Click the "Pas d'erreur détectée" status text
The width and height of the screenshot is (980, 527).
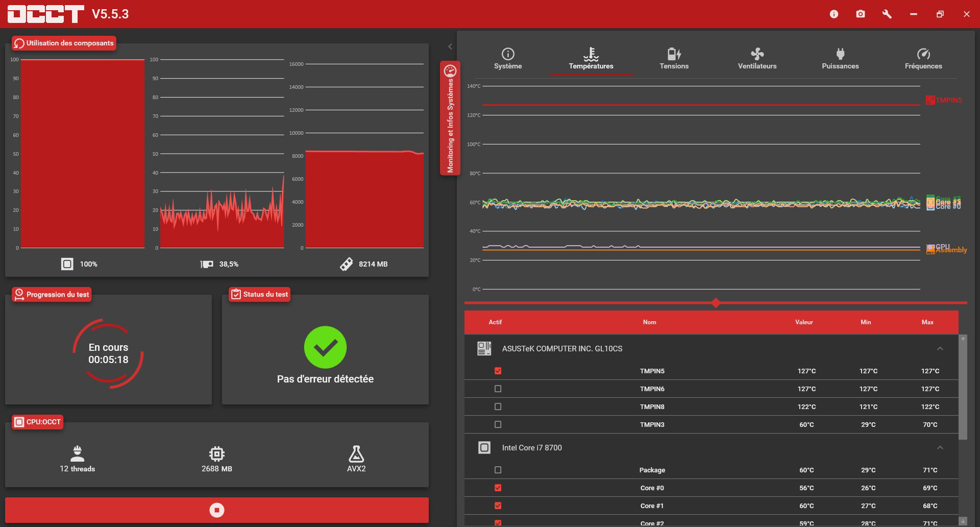click(325, 379)
